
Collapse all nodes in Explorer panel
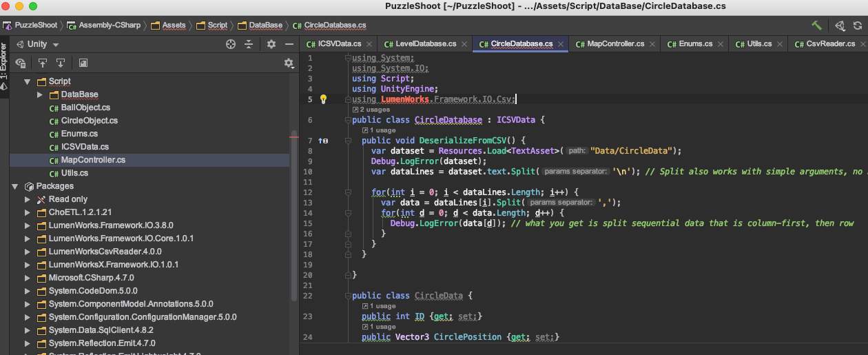coord(249,44)
